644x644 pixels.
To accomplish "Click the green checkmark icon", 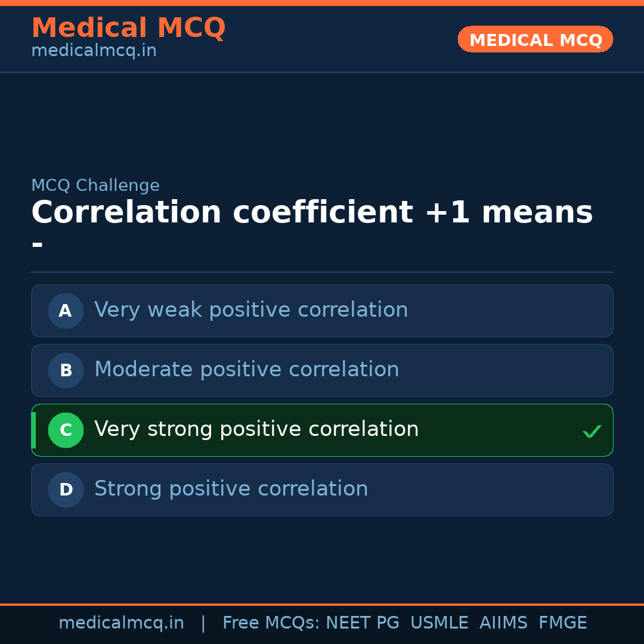I will tap(592, 431).
